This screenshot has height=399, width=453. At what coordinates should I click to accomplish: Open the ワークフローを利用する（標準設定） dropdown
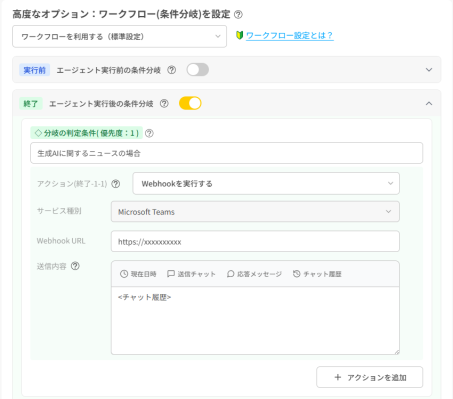pos(119,36)
